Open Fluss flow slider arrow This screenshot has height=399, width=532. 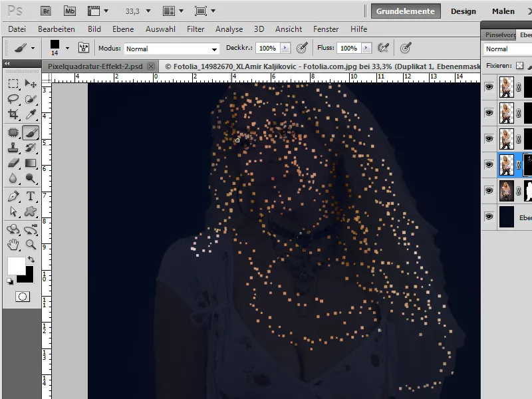pos(366,48)
